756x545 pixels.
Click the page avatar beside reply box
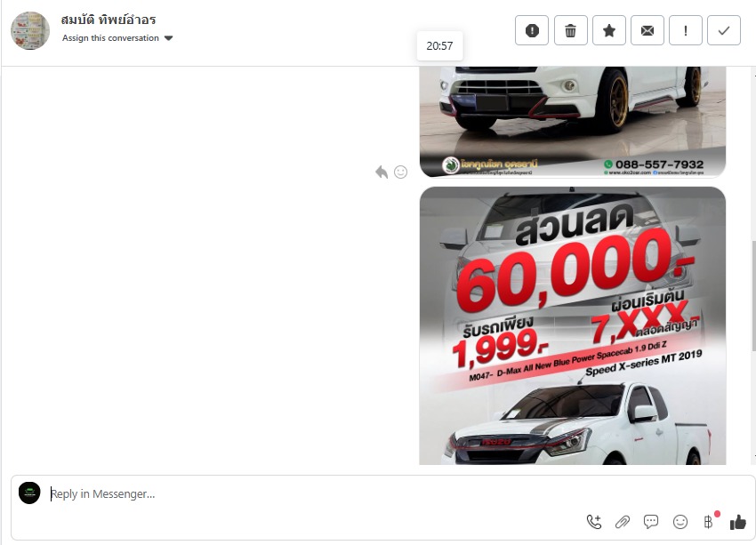(29, 493)
